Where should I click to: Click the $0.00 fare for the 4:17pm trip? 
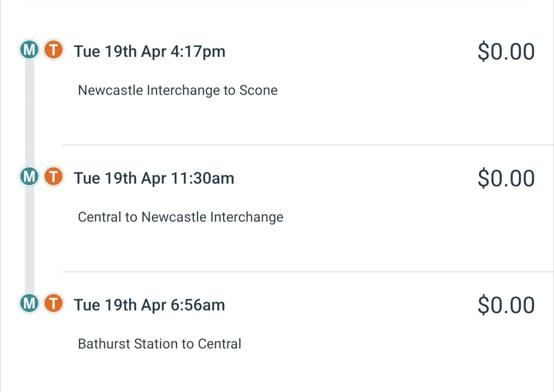pyautogui.click(x=506, y=51)
